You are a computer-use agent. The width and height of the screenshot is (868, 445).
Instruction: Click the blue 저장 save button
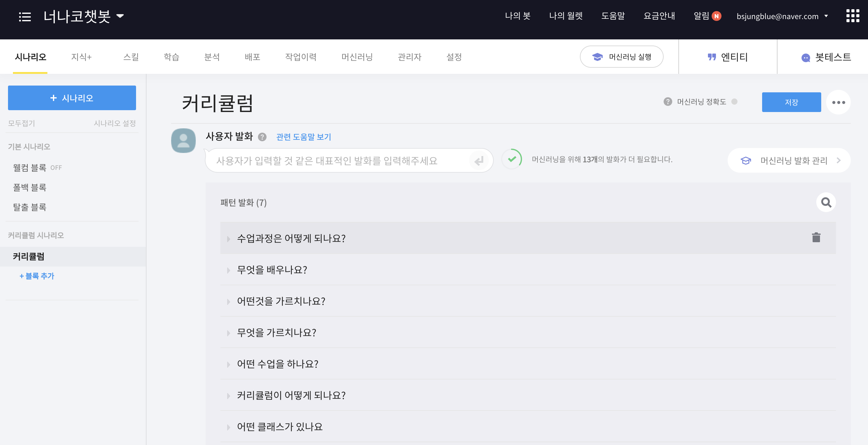[791, 102]
